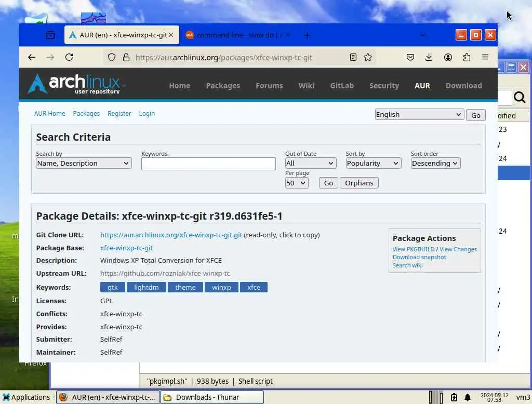Open the GitLab nav item
532x404 pixels.
point(342,86)
